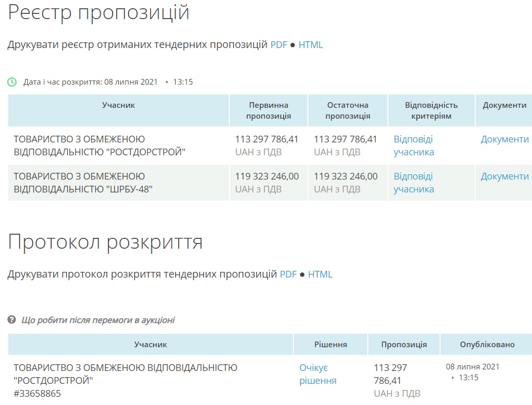
Task: Open the Документи link for РОСТДОРСТРОЙ
Action: (505, 139)
